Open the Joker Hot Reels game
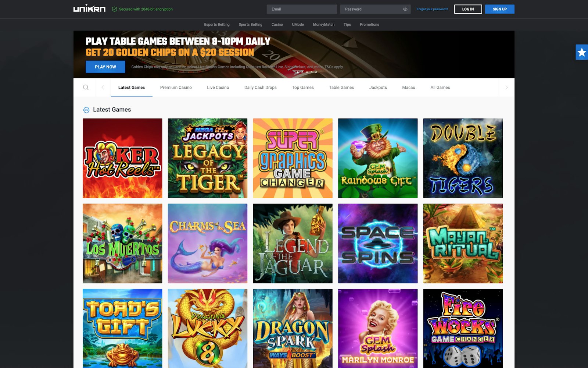Image resolution: width=588 pixels, height=368 pixels. tap(122, 158)
